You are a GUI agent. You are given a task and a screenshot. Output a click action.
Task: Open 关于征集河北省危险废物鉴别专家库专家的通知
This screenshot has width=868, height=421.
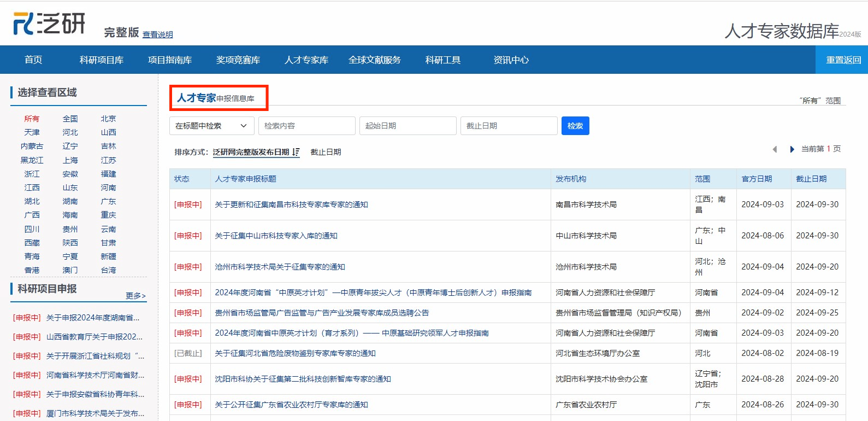[295, 353]
